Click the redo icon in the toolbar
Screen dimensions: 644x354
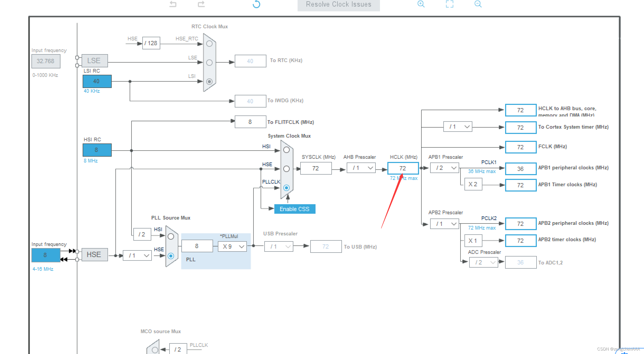tap(201, 4)
